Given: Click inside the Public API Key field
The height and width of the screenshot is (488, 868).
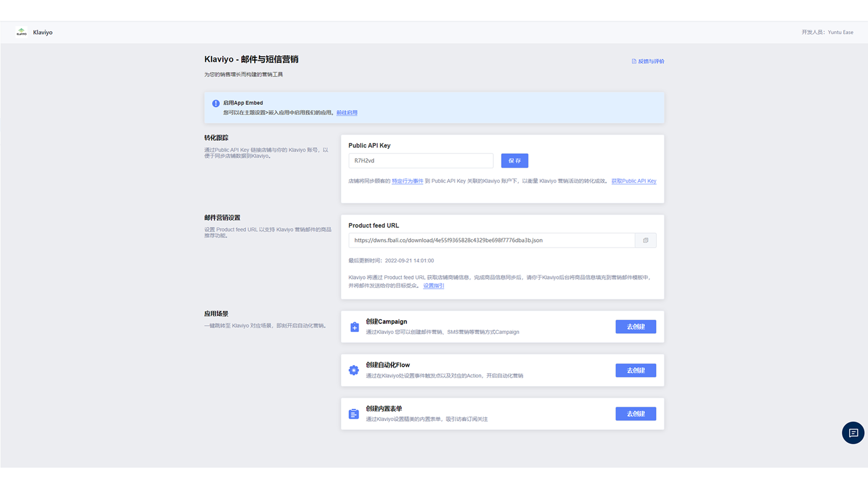Looking at the screenshot, I should pos(420,161).
